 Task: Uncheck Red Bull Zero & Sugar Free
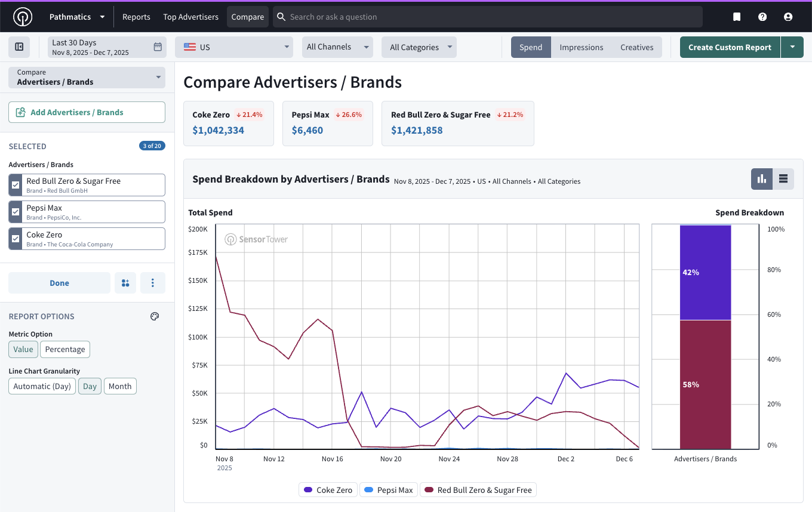[x=16, y=185]
